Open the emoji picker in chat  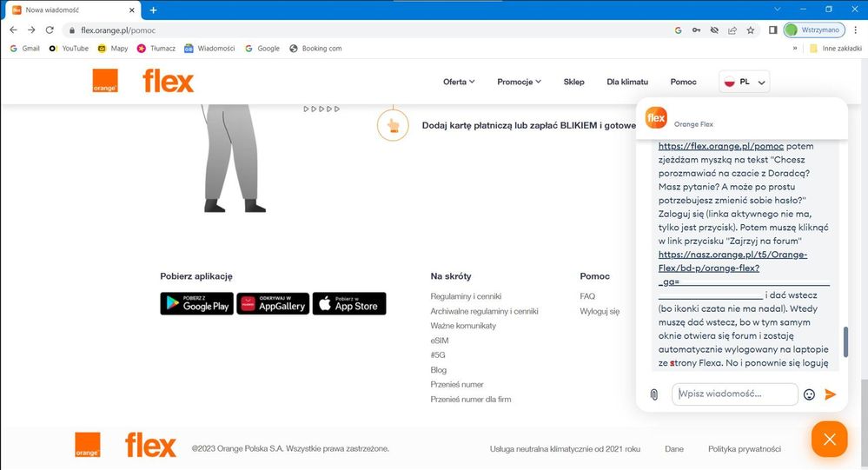[809, 394]
